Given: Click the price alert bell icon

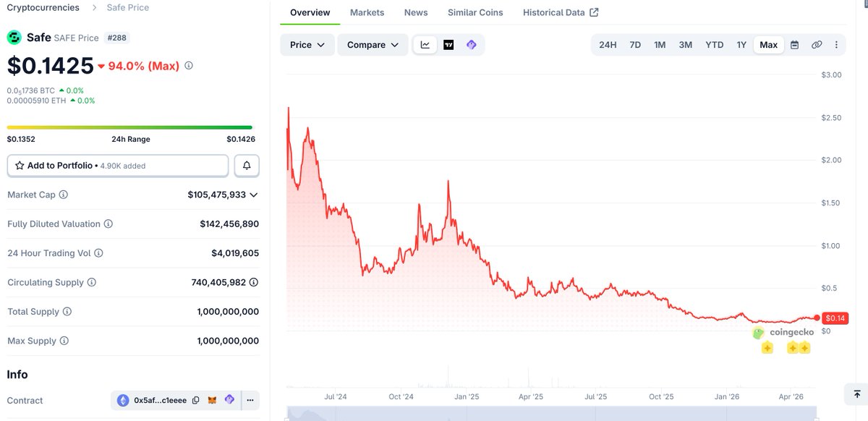Looking at the screenshot, I should 247,166.
